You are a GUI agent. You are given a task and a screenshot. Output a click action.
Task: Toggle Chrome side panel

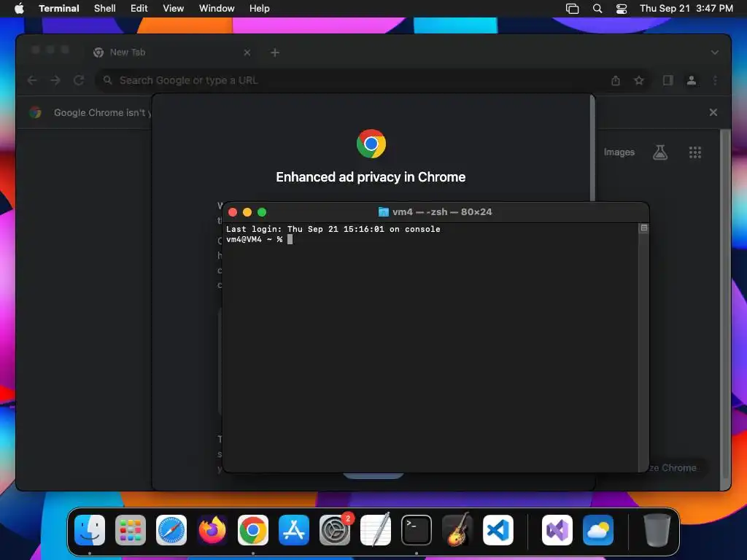pos(668,80)
